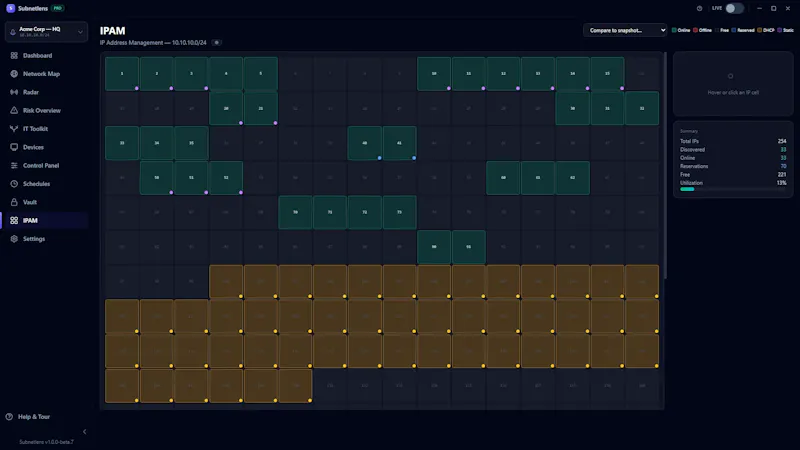Click the Free count in Summary
Image resolution: width=800 pixels, height=450 pixels.
tap(782, 174)
